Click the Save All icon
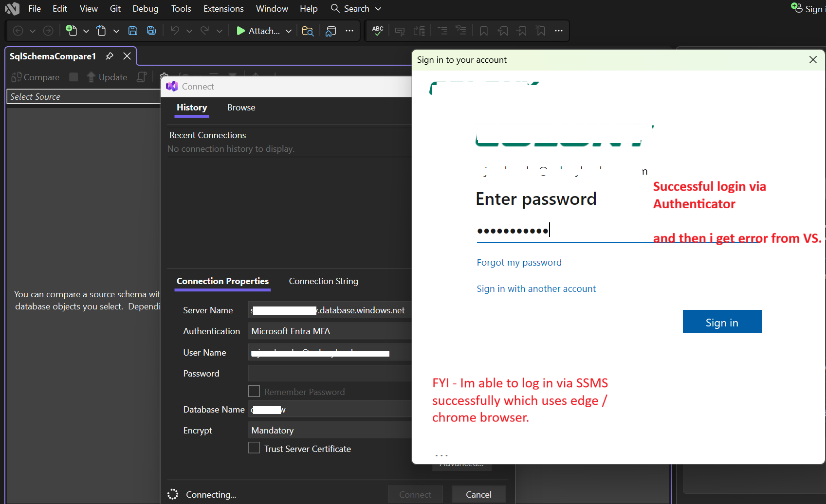Image resolution: width=826 pixels, height=504 pixels. [151, 31]
